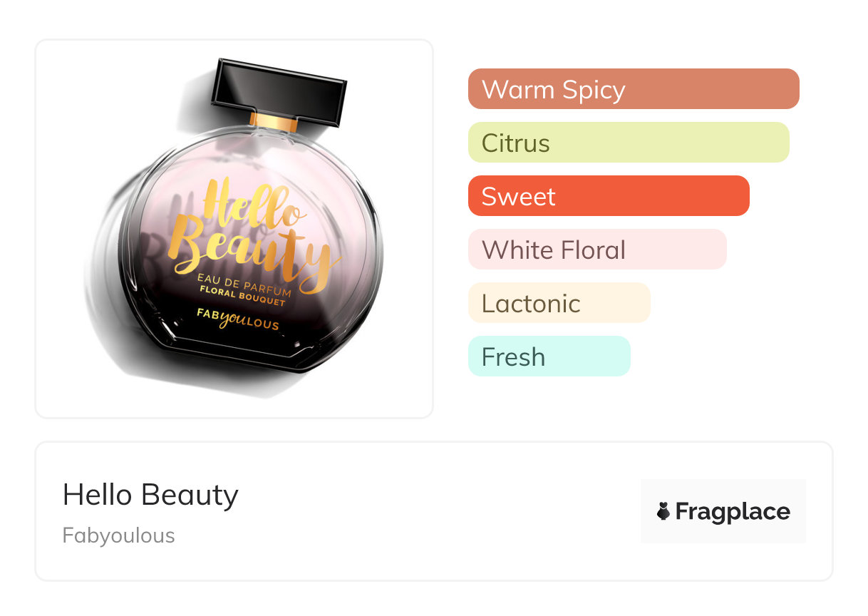Click the black bottle cap

279,88
